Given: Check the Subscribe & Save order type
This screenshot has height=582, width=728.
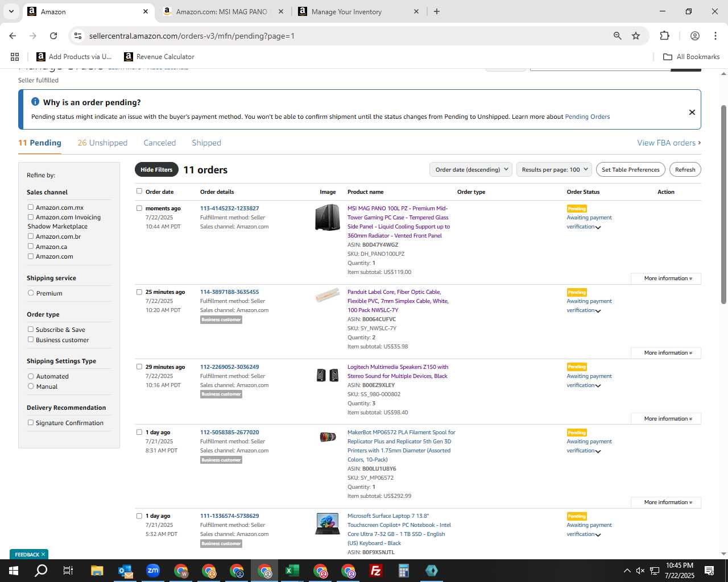Looking at the screenshot, I should click(x=31, y=329).
